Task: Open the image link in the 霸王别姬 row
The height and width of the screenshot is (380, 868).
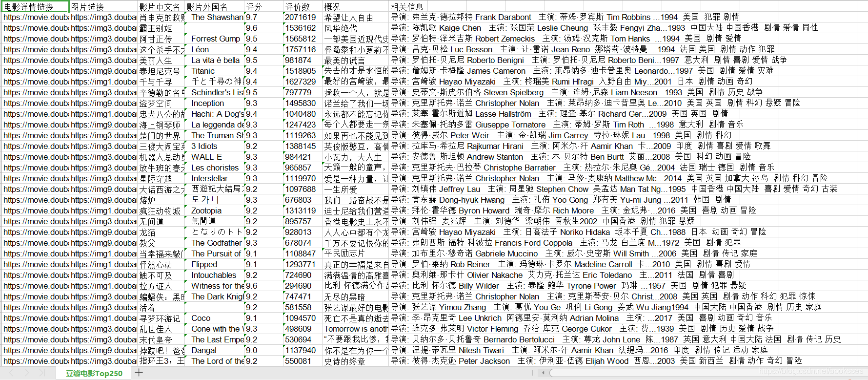Action: tap(103, 28)
